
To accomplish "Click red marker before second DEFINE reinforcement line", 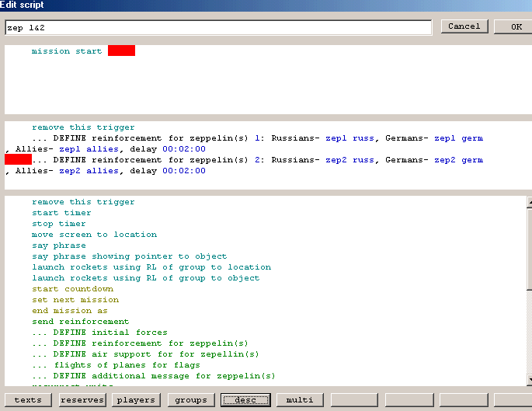I will tap(18, 159).
